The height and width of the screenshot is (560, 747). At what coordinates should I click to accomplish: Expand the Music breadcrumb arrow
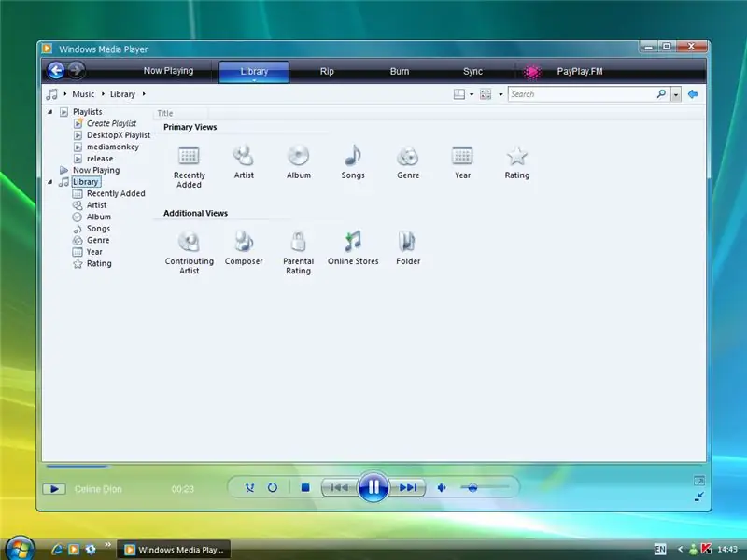(x=103, y=94)
